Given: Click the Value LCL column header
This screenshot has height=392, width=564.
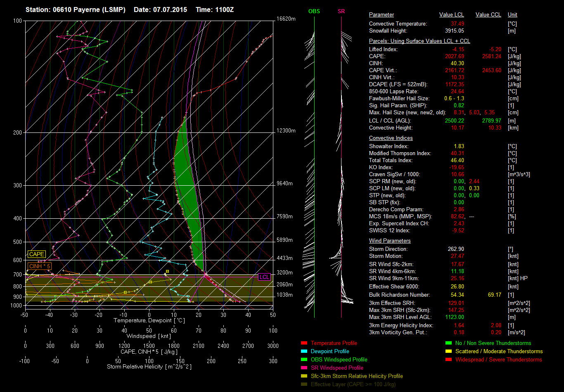Looking at the screenshot, I should pyautogui.click(x=452, y=15).
